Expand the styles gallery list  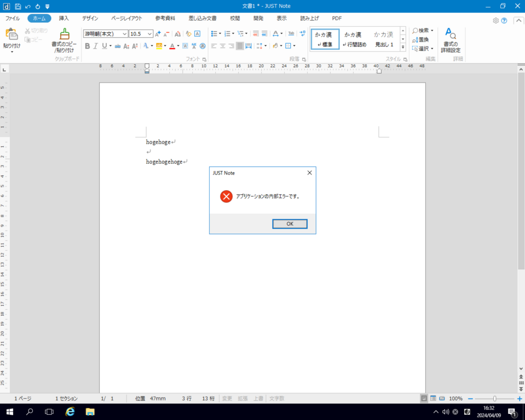403,47
